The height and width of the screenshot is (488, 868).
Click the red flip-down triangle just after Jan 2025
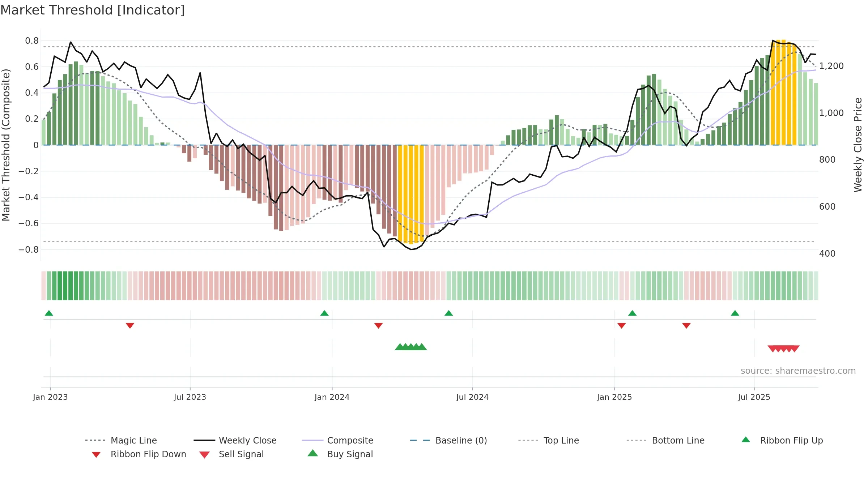tap(622, 326)
